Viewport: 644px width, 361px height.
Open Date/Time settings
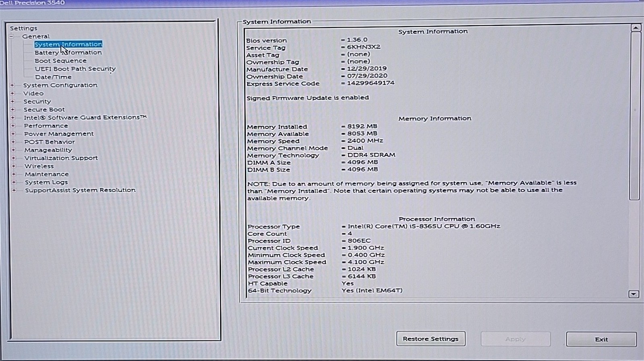[x=53, y=77]
